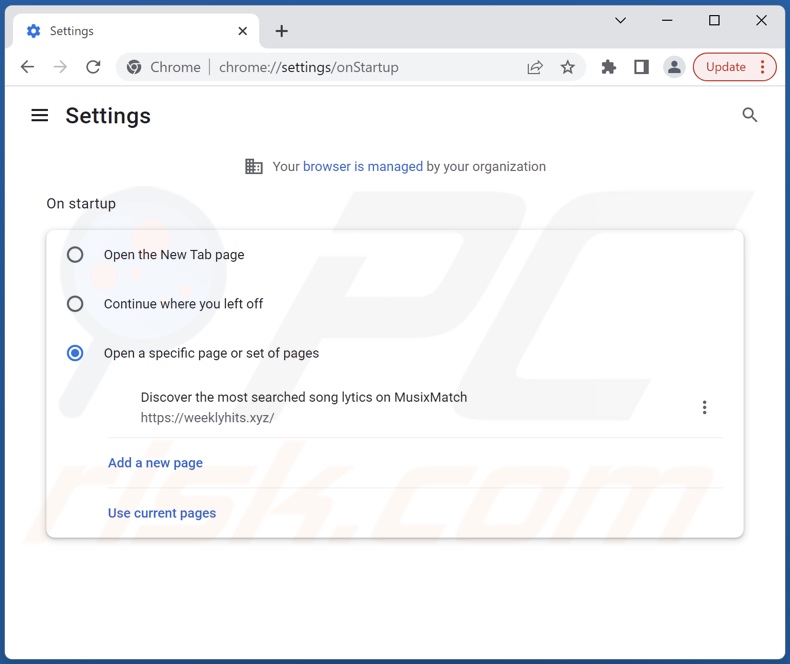
Task: Toggle the side panel icon
Action: pyautogui.click(x=641, y=67)
